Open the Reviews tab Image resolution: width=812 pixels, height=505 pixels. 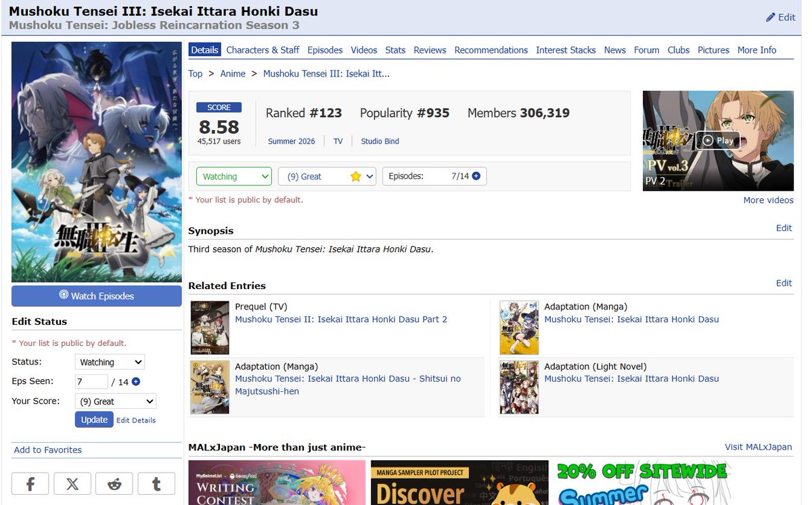(x=430, y=50)
